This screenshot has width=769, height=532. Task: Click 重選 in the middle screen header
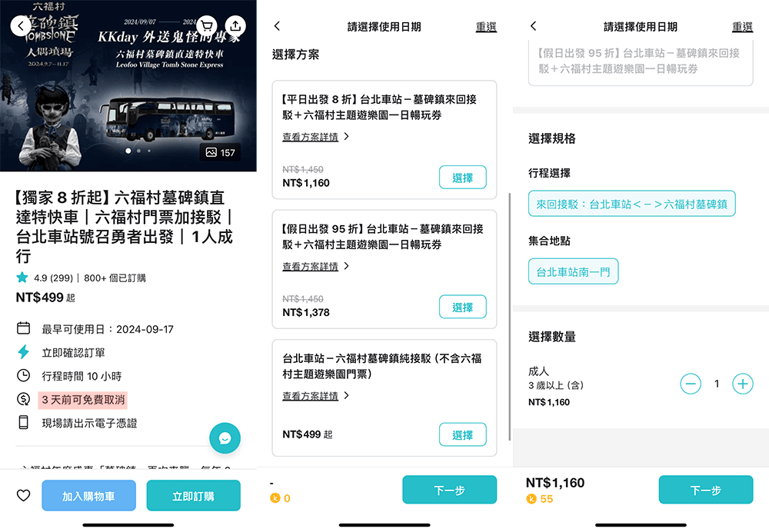[x=486, y=27]
